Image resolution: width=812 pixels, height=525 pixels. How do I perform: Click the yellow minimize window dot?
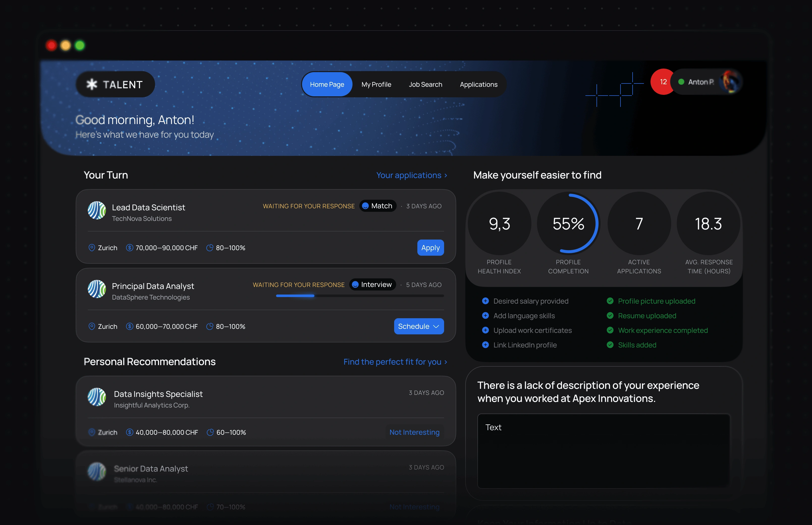(x=65, y=45)
